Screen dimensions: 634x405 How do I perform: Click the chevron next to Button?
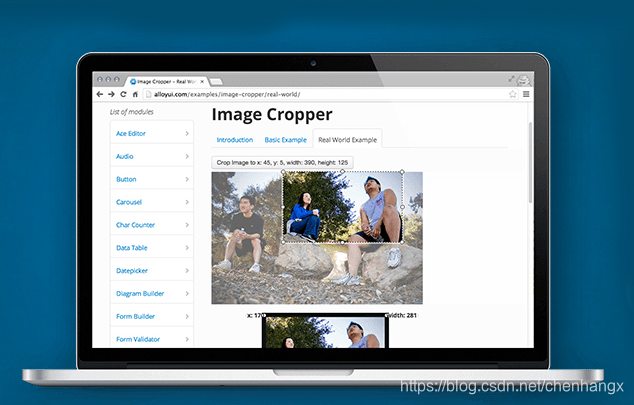point(187,179)
